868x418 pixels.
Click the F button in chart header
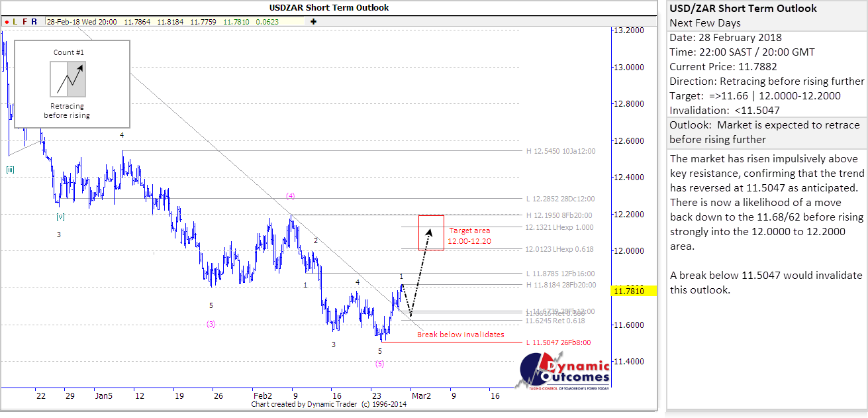[x=24, y=22]
